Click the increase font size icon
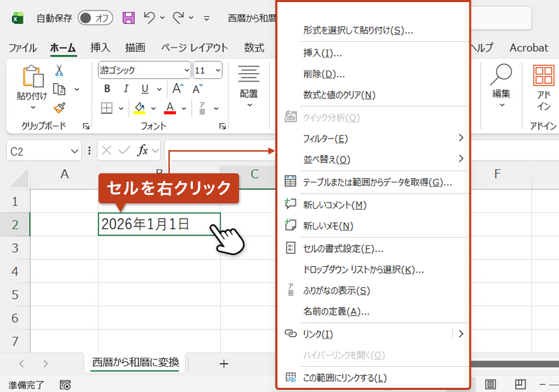Viewport: 559px width, 392px height. click(x=178, y=88)
